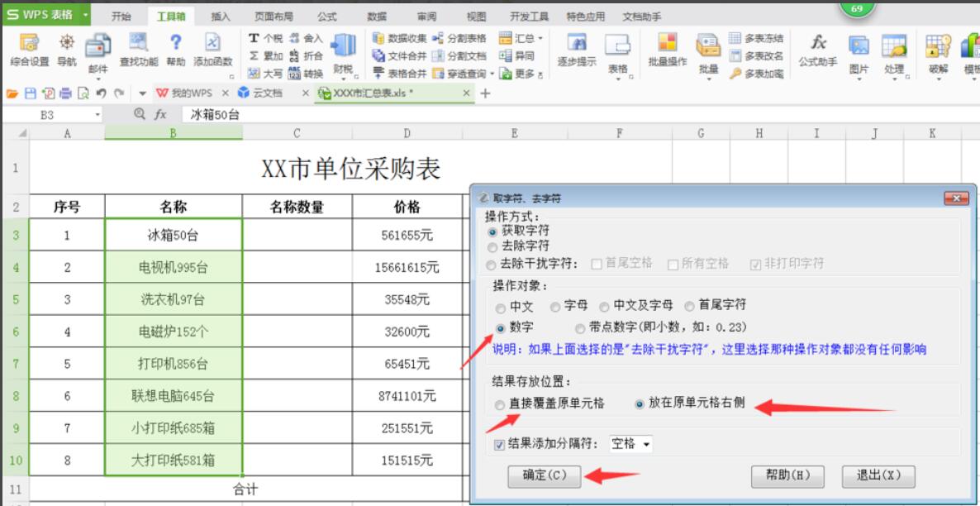Viewport: 980px width, 506px height.
Task: Expand the 财税 dropdown
Action: (342, 79)
